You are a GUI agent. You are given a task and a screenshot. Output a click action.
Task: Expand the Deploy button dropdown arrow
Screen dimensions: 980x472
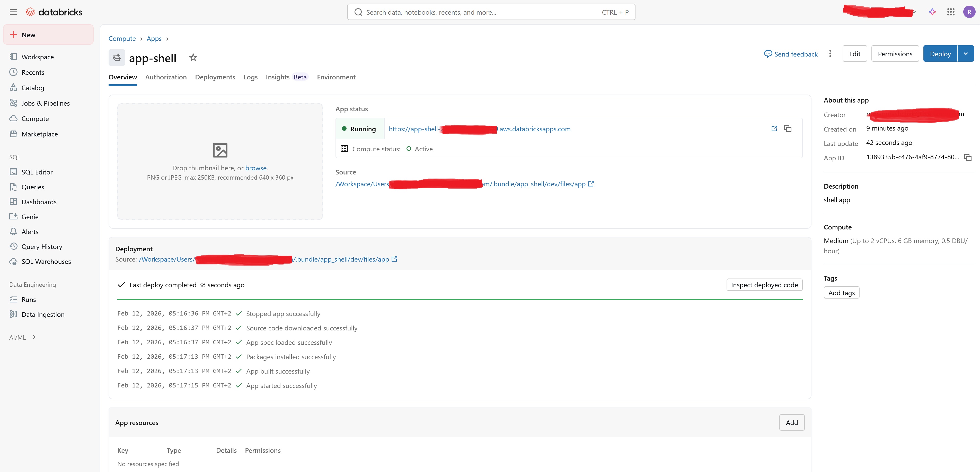click(966, 54)
